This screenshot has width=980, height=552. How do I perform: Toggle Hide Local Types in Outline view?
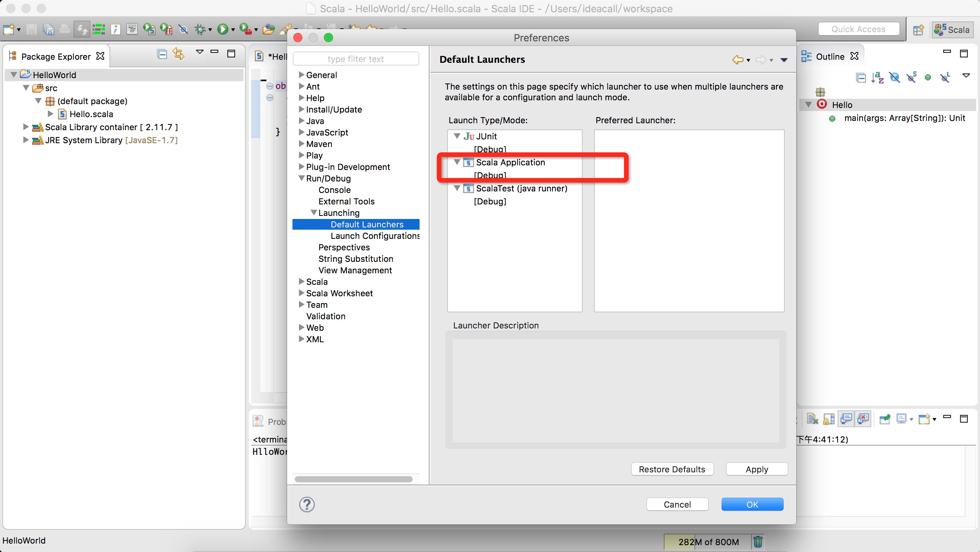click(945, 78)
